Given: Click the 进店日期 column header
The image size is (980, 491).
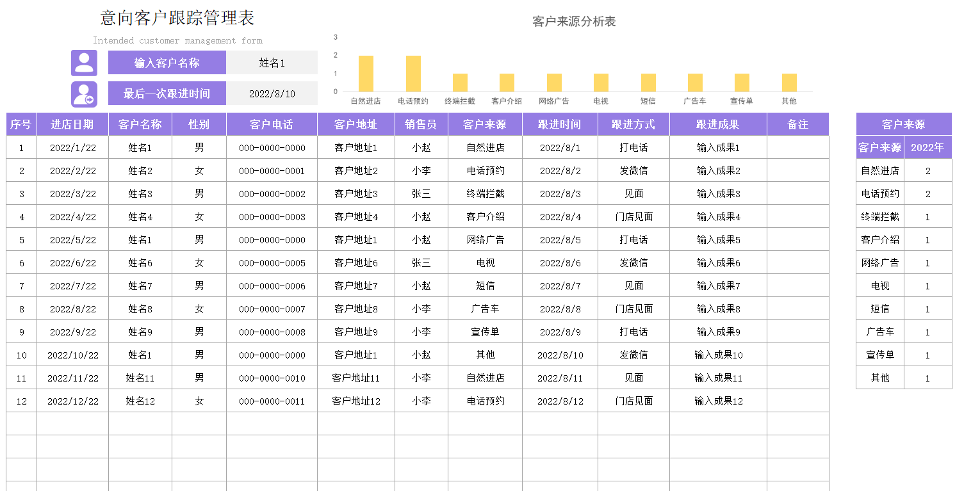Looking at the screenshot, I should [x=72, y=124].
